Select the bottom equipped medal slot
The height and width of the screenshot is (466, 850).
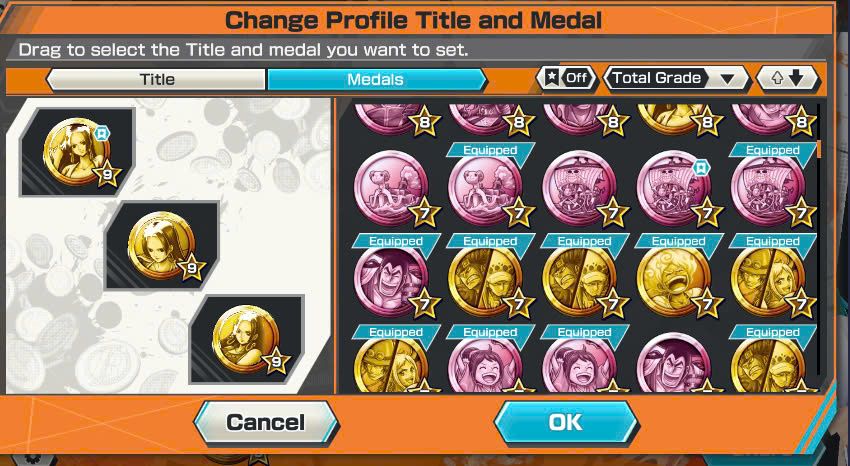[247, 339]
